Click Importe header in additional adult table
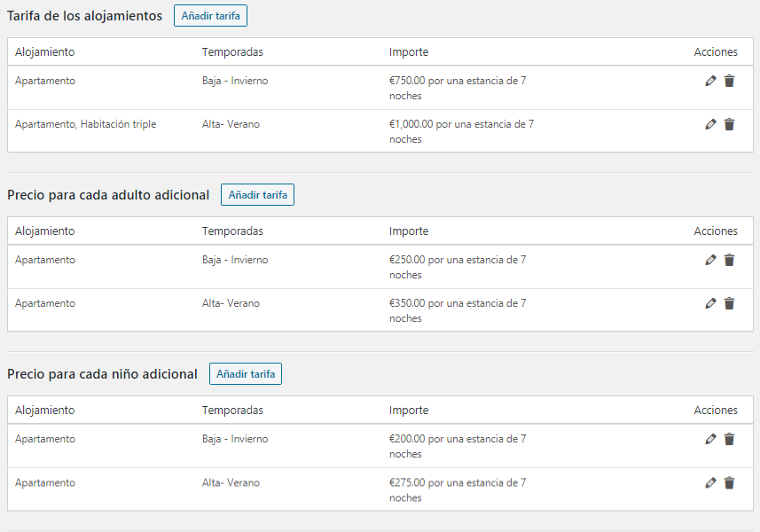The image size is (760, 532). click(408, 231)
